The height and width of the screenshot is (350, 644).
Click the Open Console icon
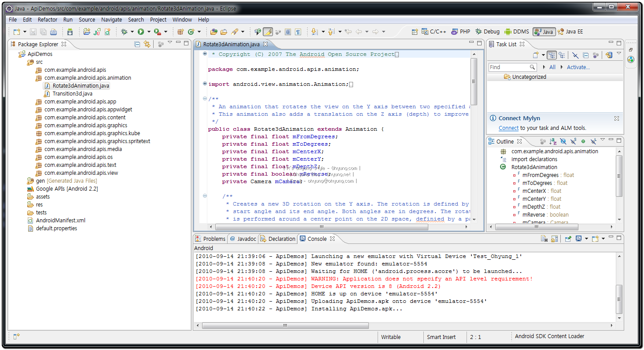[x=595, y=239]
